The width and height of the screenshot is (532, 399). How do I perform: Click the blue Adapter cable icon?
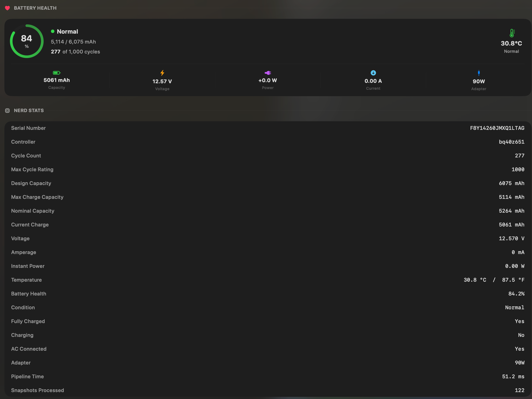(x=479, y=73)
